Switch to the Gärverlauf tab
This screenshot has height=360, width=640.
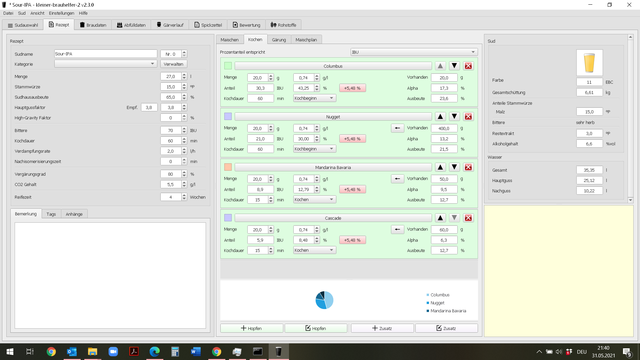coord(170,25)
